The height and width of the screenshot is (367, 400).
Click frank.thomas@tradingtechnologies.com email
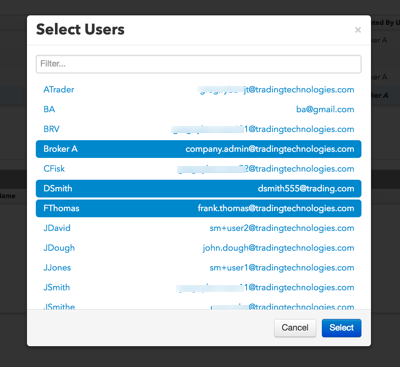[x=276, y=208]
